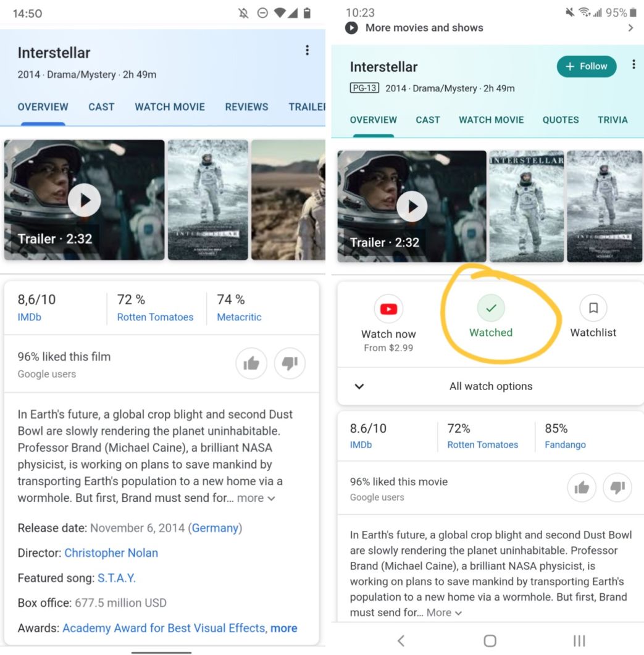Screen dimensions: 644x655
Task: Toggle the Watchlist bookmark icon
Action: (593, 308)
